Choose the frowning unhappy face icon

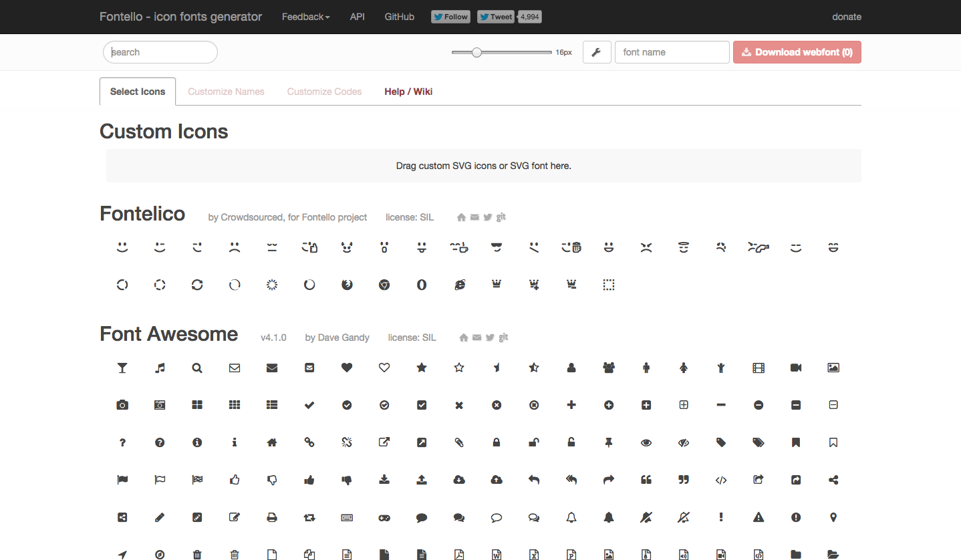[x=235, y=247]
